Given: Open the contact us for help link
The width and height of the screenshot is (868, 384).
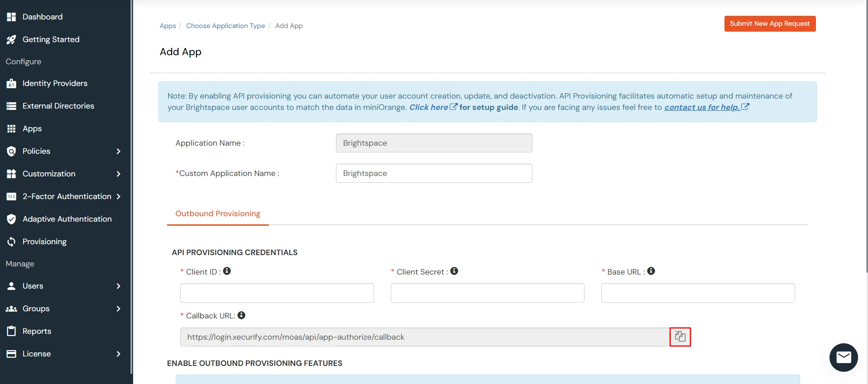Looking at the screenshot, I should (x=702, y=107).
